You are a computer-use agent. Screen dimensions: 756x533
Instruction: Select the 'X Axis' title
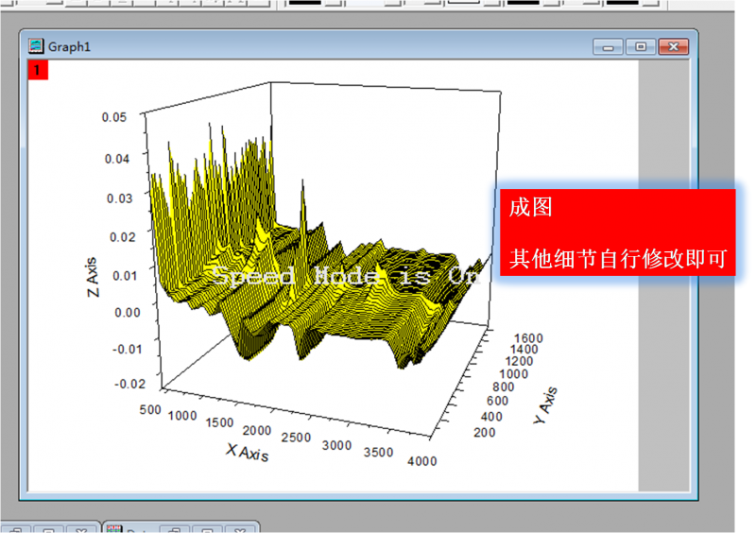click(248, 453)
